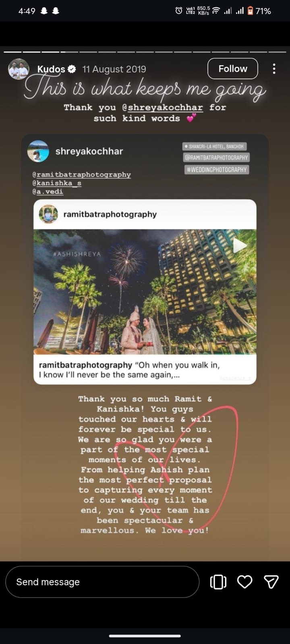Image resolution: width=290 pixels, height=644 pixels.
Task: Tap the #WEDDINGPHOTOGRAPHY hashtag sticker
Action: coord(217,169)
